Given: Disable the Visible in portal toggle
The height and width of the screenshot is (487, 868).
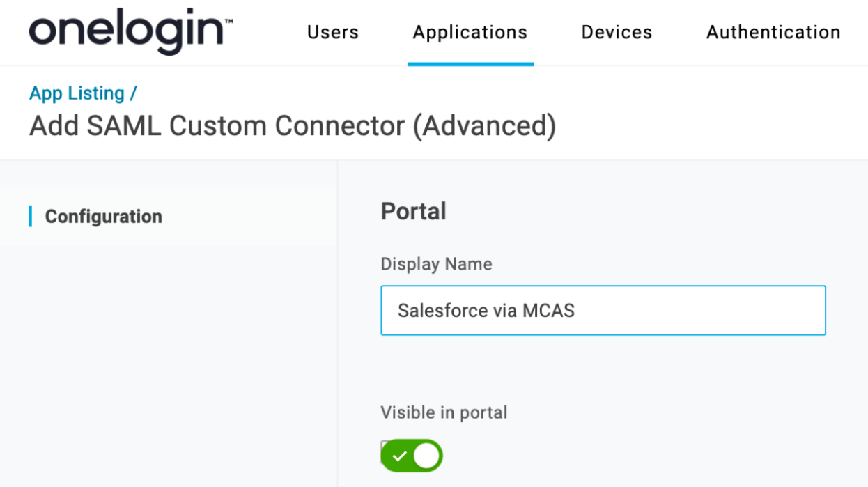Looking at the screenshot, I should coord(412,456).
